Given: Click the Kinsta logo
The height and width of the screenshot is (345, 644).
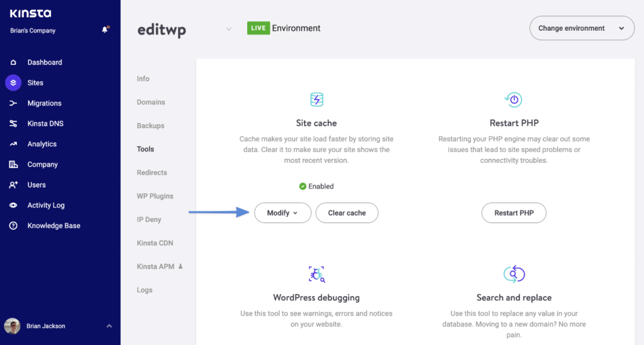Looking at the screenshot, I should click(x=30, y=14).
